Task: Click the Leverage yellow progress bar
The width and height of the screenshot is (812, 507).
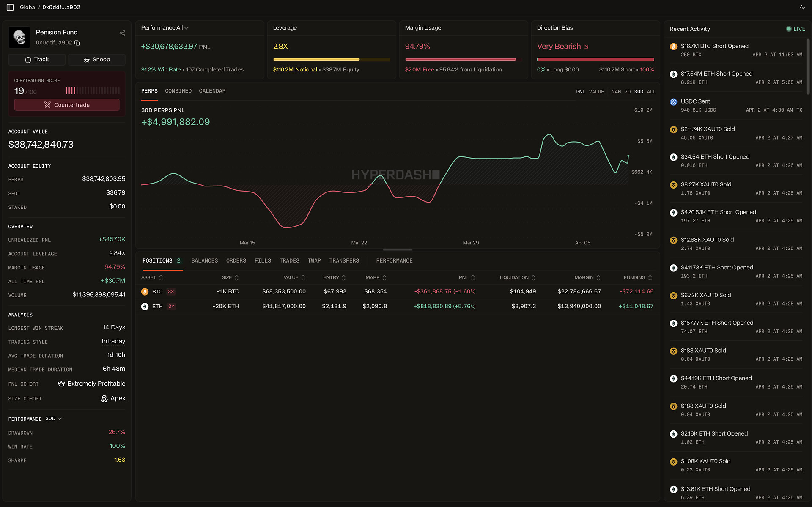Action: (x=331, y=60)
